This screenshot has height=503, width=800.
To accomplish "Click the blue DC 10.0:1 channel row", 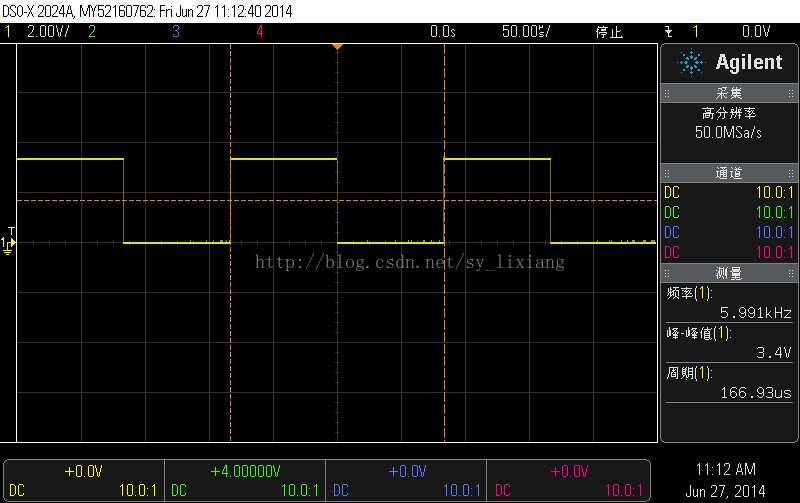I will point(729,233).
